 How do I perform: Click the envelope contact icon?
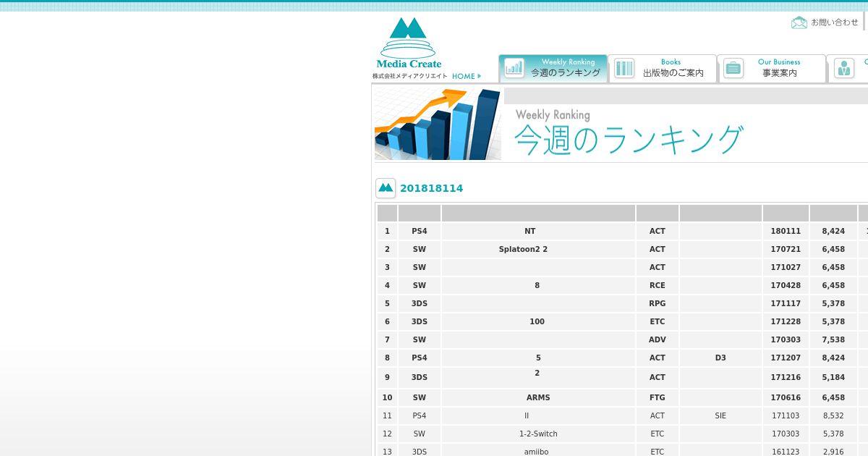tap(799, 22)
